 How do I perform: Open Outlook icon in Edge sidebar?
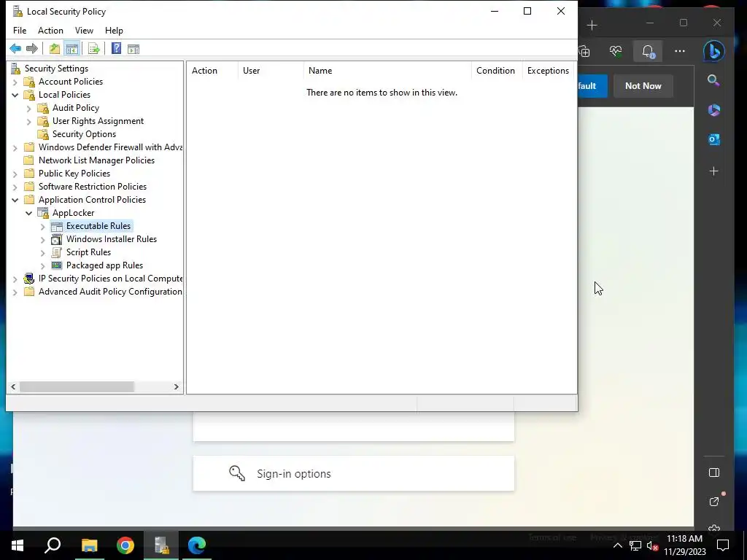pyautogui.click(x=713, y=139)
